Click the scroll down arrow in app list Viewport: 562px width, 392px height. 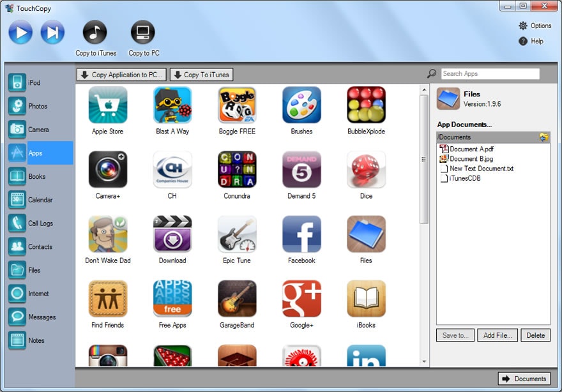click(x=424, y=361)
